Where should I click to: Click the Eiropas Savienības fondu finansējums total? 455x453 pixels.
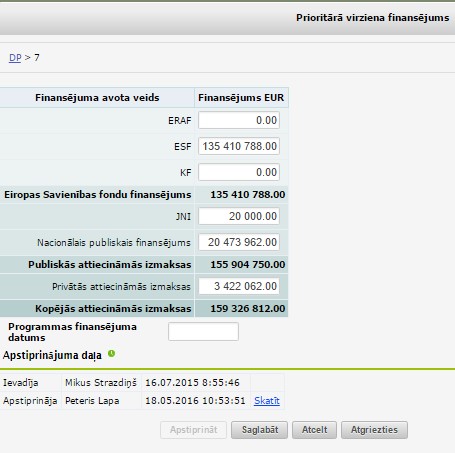click(248, 195)
